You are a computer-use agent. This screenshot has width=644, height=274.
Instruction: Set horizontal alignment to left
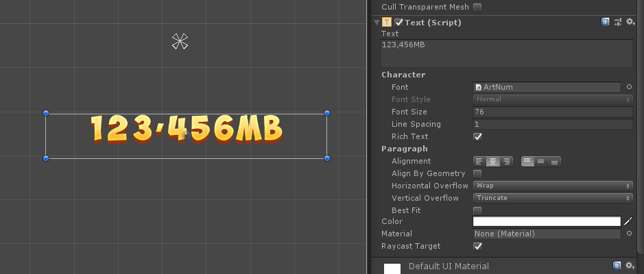tap(479, 161)
